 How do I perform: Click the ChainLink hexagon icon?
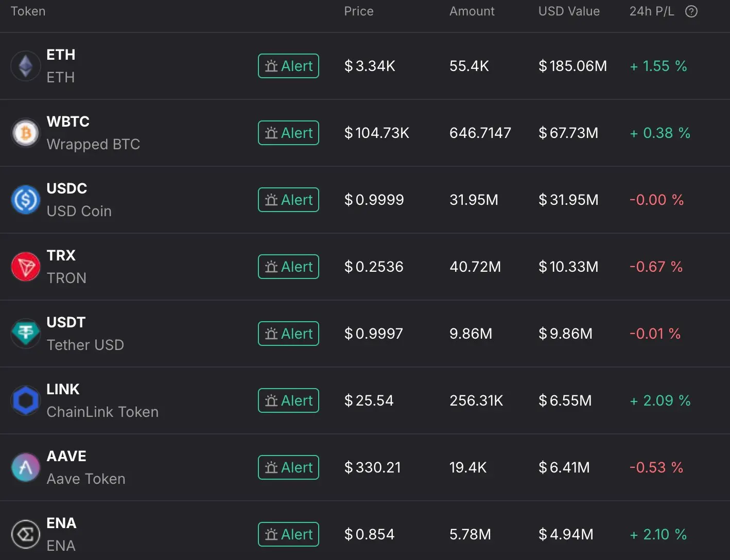[x=26, y=400]
